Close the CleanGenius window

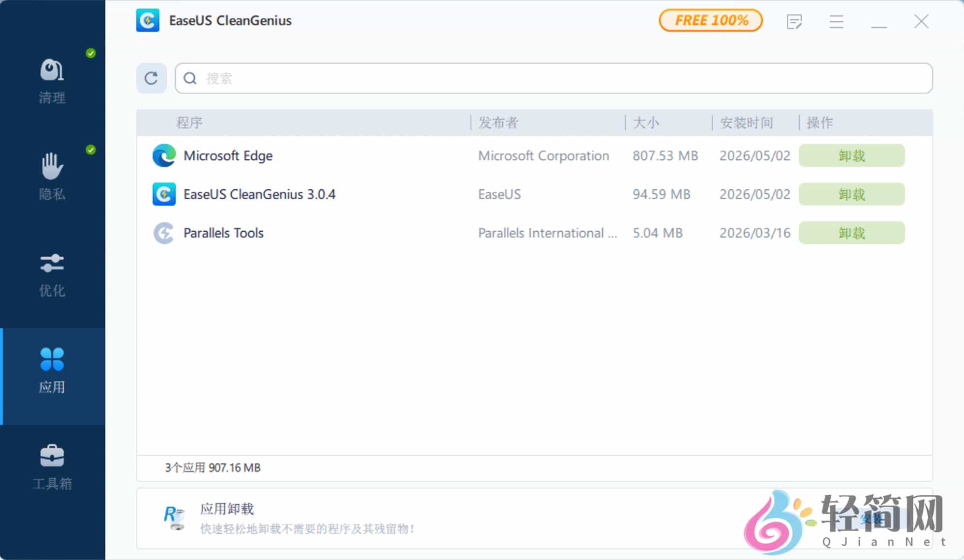point(921,21)
